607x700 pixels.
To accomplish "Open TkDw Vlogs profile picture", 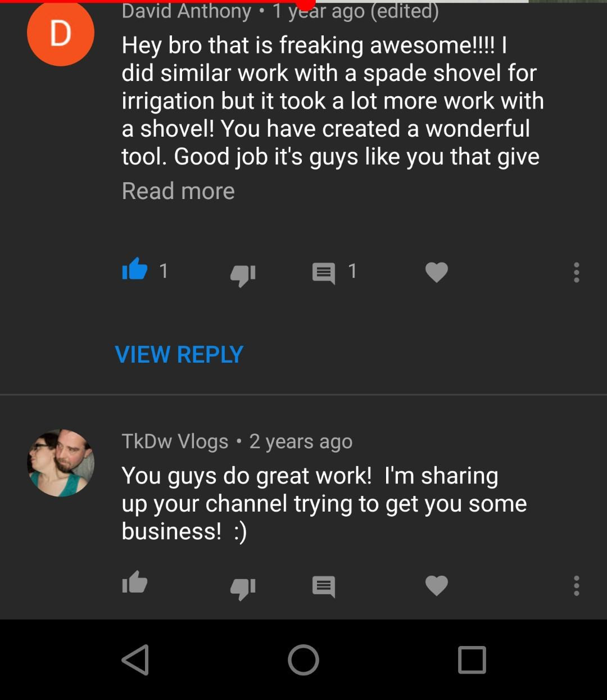I will point(61,463).
